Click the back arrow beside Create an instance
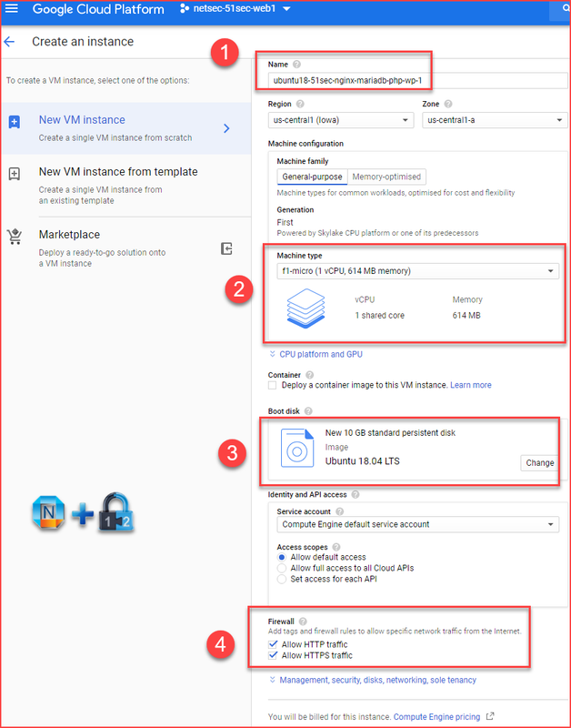Viewport: 571px width, 728px height. click(x=9, y=42)
